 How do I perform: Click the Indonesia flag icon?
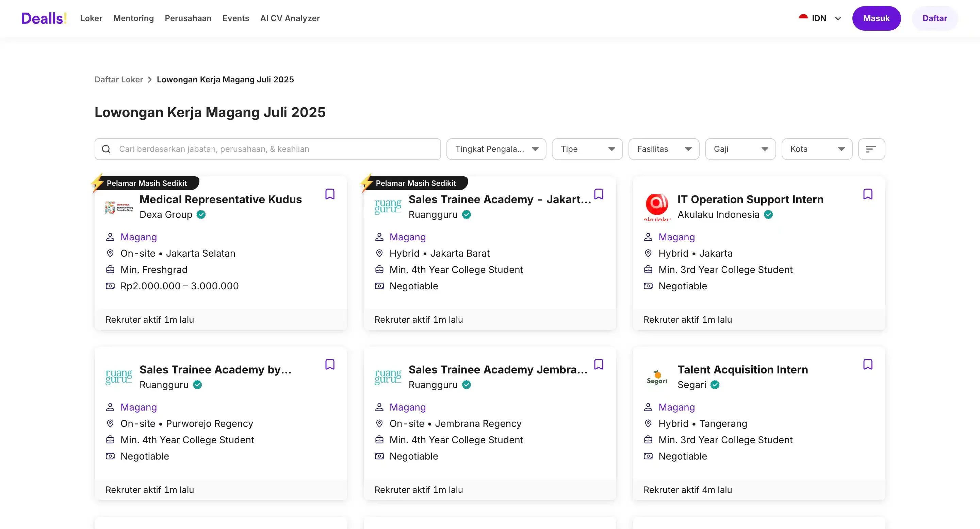[803, 18]
